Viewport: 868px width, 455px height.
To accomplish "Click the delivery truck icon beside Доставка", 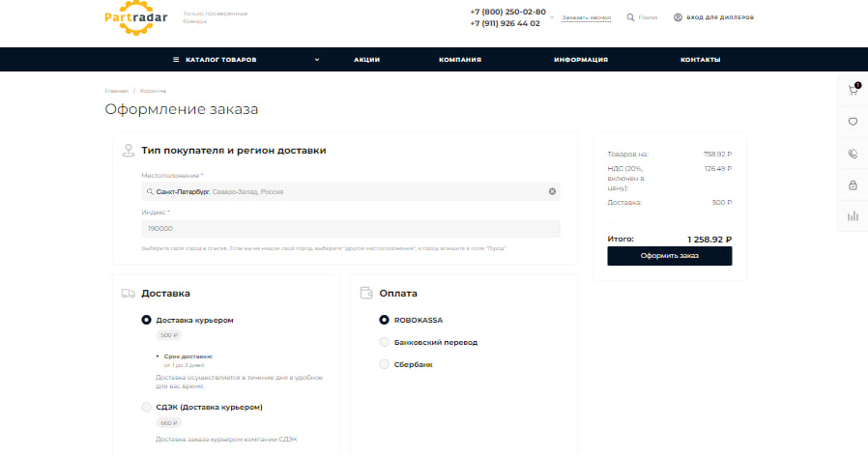I will [129, 294].
